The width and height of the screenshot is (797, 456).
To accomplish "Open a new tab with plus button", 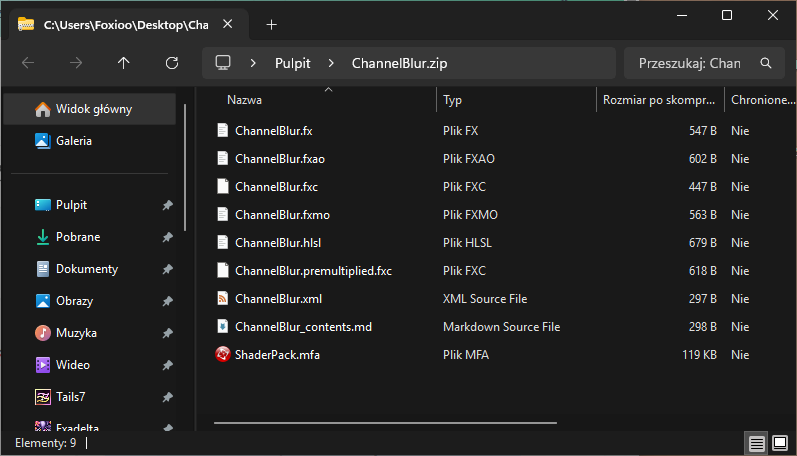I will tap(271, 24).
